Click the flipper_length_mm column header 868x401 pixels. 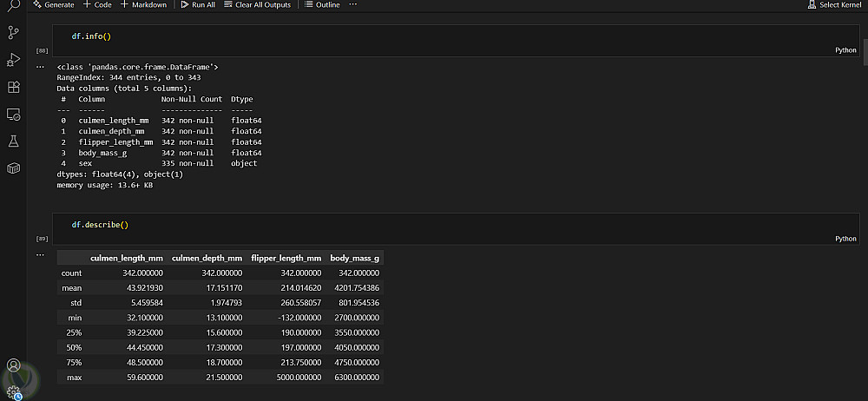pyautogui.click(x=286, y=258)
